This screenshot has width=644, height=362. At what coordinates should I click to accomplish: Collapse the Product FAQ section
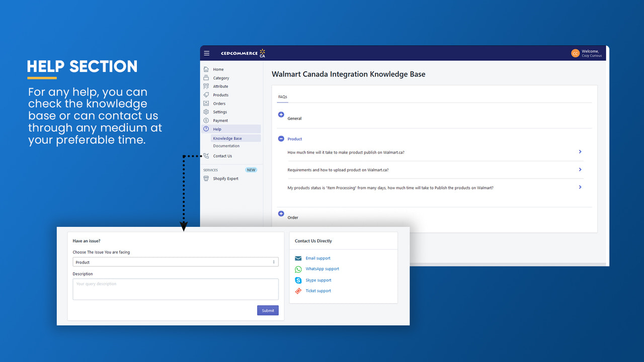pyautogui.click(x=281, y=139)
